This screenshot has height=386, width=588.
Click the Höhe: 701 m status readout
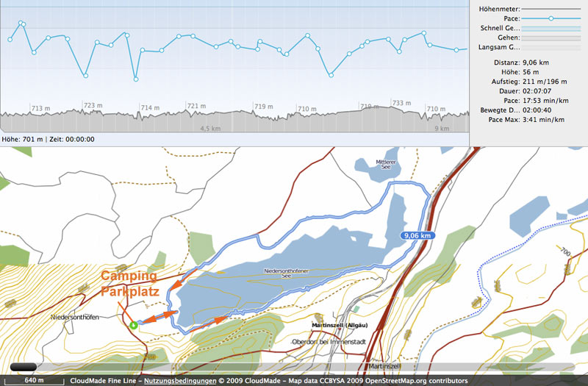click(x=22, y=139)
